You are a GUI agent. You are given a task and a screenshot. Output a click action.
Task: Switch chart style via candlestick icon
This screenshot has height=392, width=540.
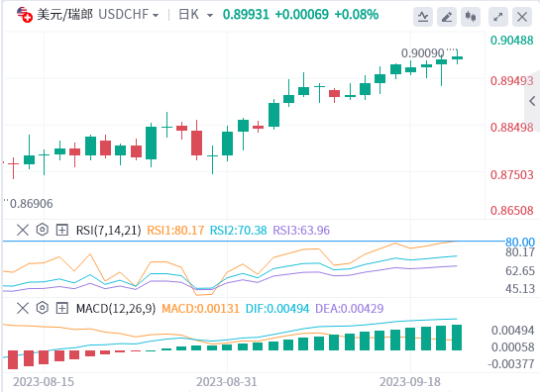(471, 17)
